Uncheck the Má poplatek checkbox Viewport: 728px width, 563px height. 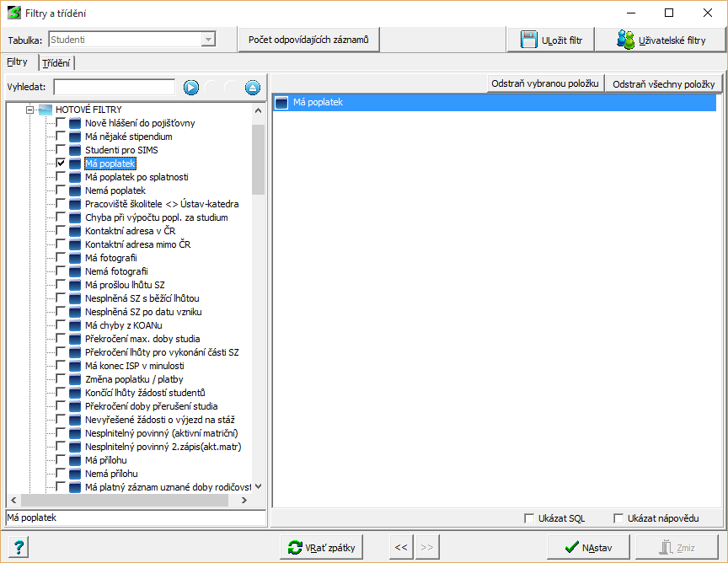[x=61, y=164]
